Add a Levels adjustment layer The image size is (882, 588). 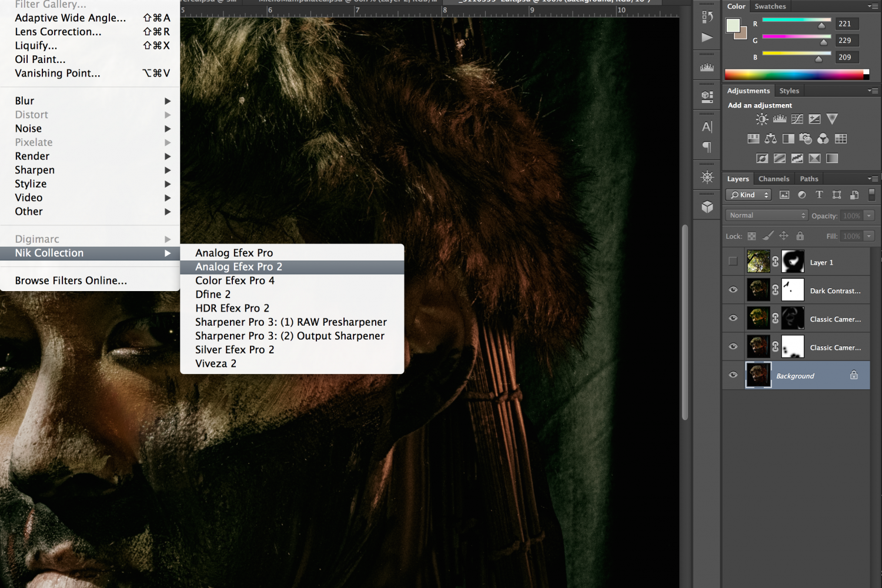780,119
